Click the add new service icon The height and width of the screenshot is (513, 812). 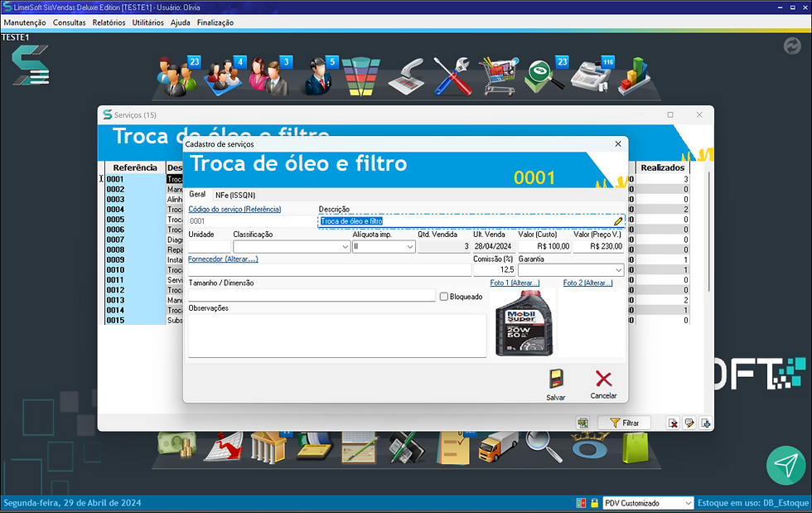pyautogui.click(x=706, y=423)
